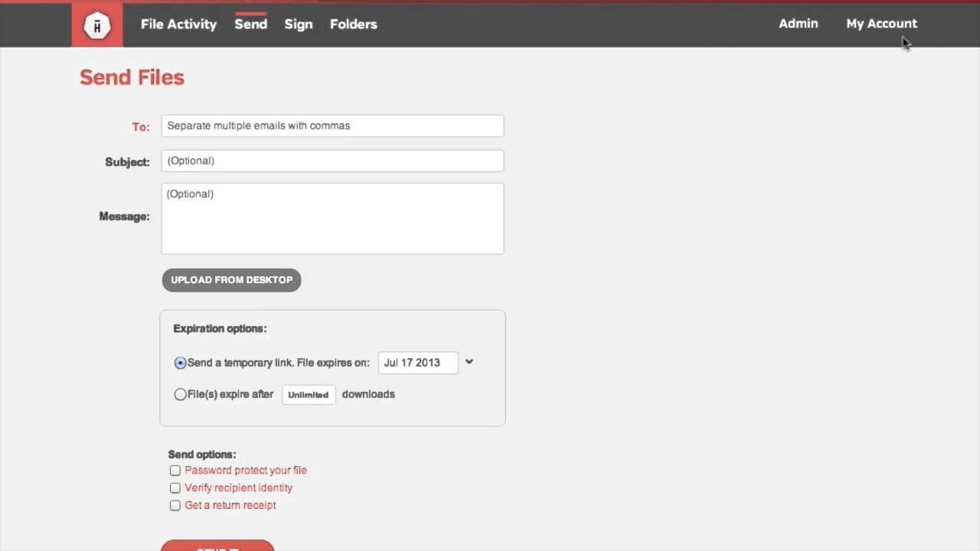Switch to the Send tab
The width and height of the screenshot is (980, 551).
click(250, 24)
